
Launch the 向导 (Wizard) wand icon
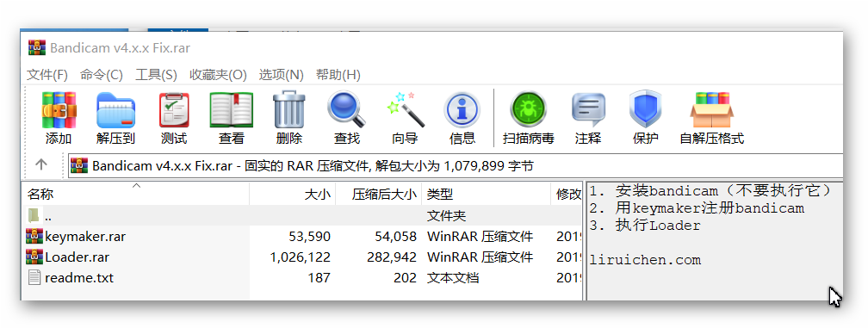[x=405, y=109]
